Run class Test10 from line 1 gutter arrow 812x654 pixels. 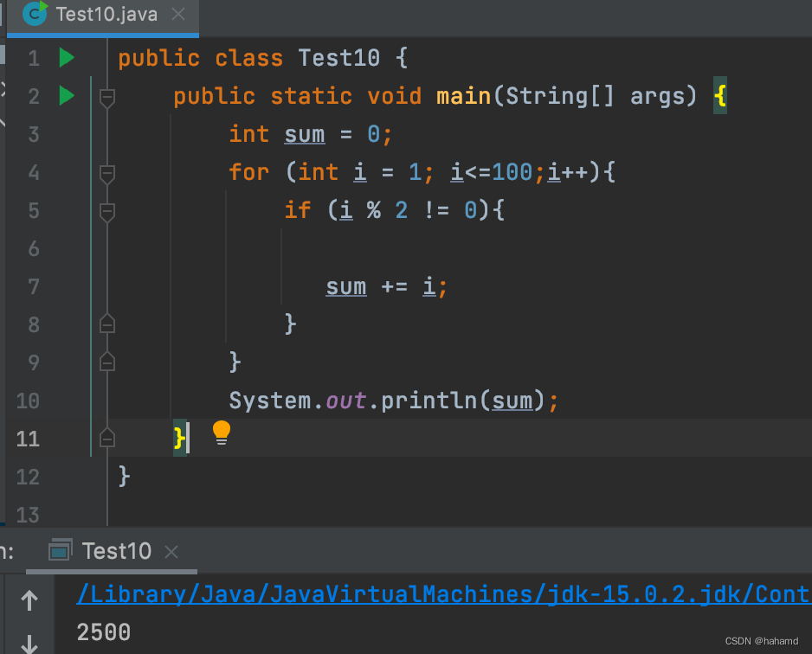coord(67,57)
